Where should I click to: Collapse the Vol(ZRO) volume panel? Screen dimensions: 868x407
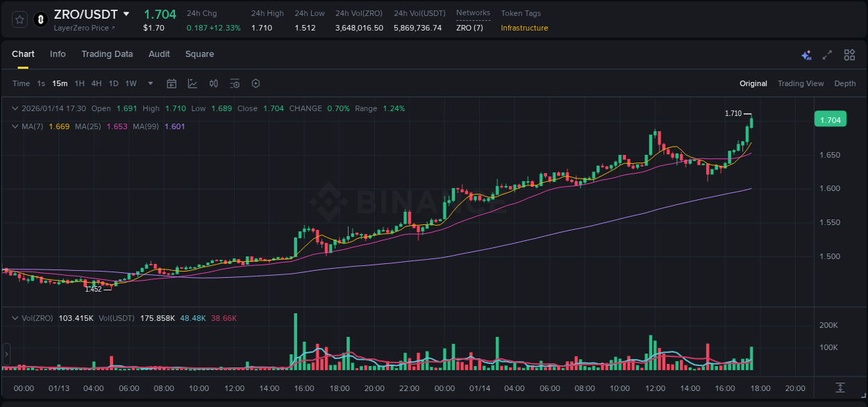click(x=14, y=317)
